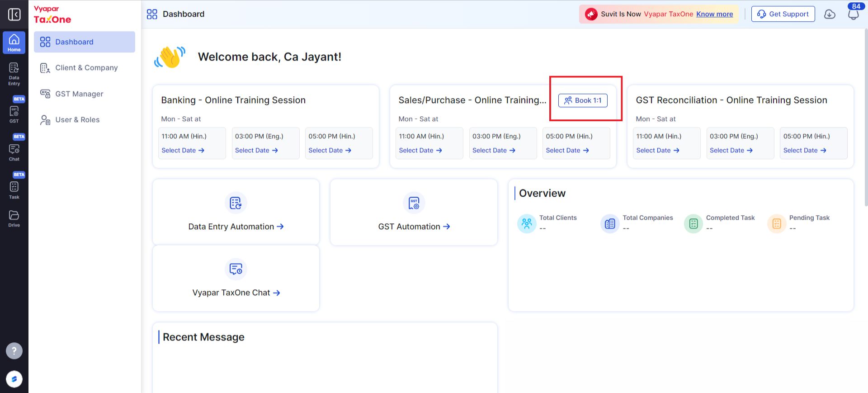The image size is (868, 393).
Task: Open Vyapar TaxOne Chat link
Action: tap(236, 293)
